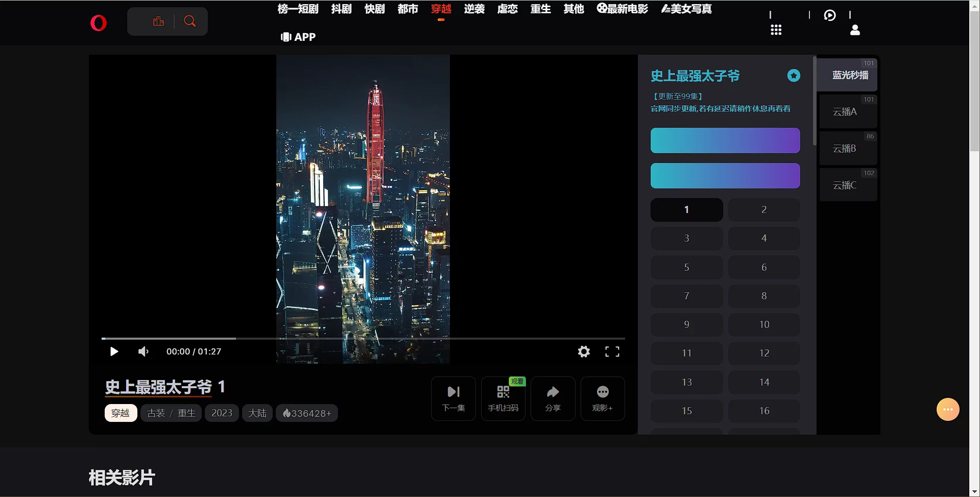The height and width of the screenshot is (497, 980).
Task: Select the 云播B playback source
Action: click(845, 149)
